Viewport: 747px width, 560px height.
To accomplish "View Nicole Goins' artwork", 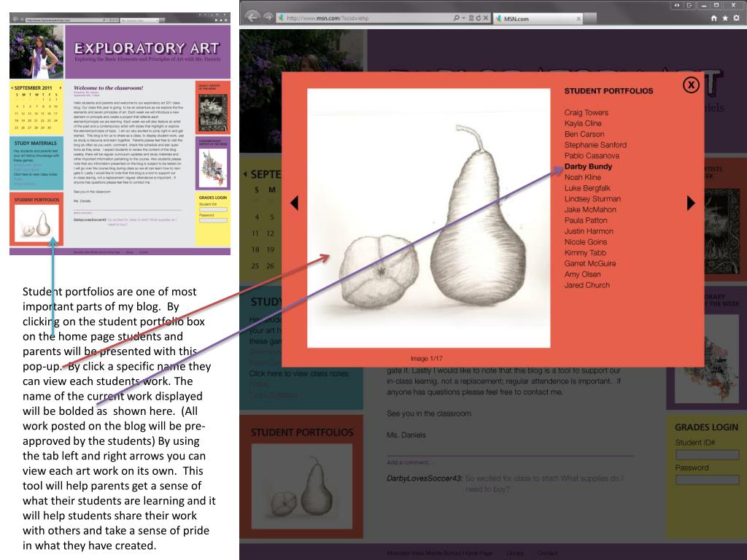I will [x=586, y=242].
